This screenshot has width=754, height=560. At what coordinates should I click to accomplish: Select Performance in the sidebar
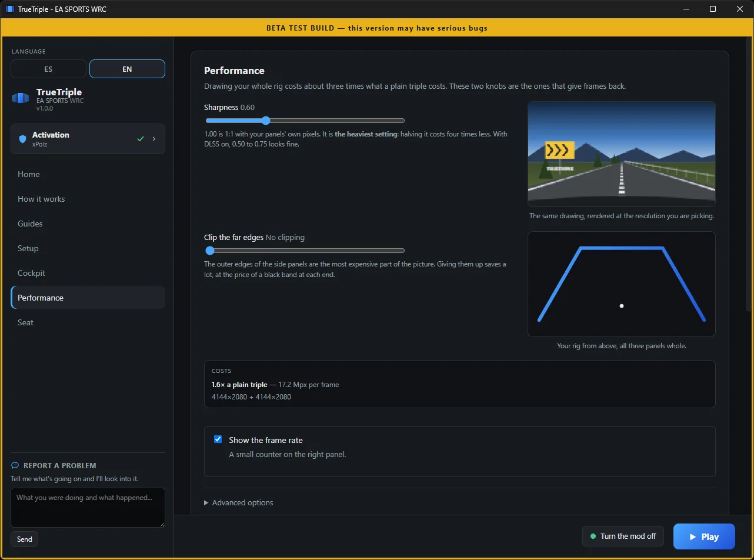click(88, 298)
